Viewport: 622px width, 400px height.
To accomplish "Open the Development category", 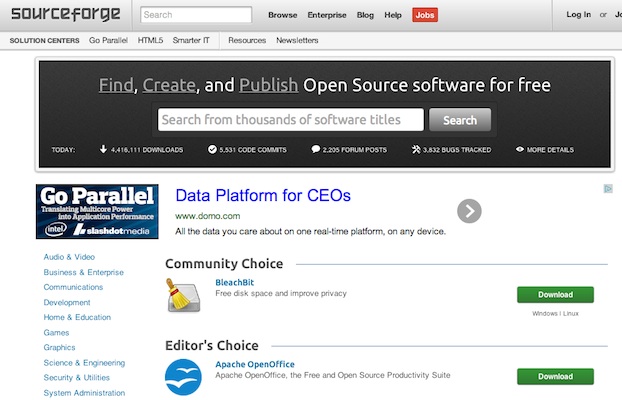I will 67,303.
